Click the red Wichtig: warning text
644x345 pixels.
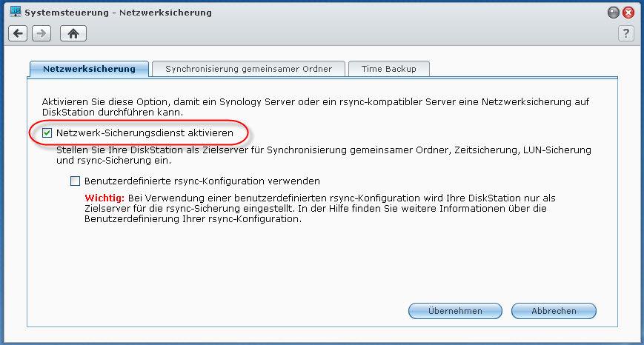(x=104, y=198)
